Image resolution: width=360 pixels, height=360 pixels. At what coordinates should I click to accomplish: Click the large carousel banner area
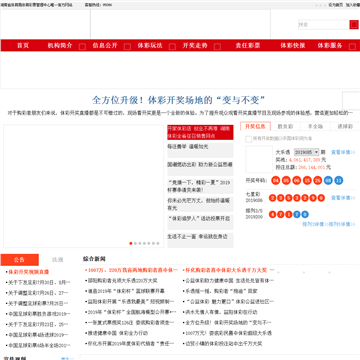83,186
